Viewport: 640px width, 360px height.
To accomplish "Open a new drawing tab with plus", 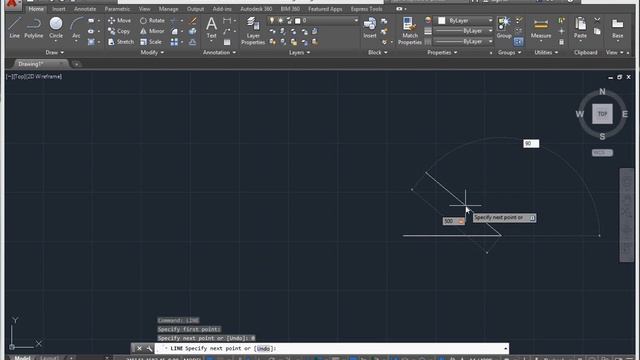I will point(76,64).
